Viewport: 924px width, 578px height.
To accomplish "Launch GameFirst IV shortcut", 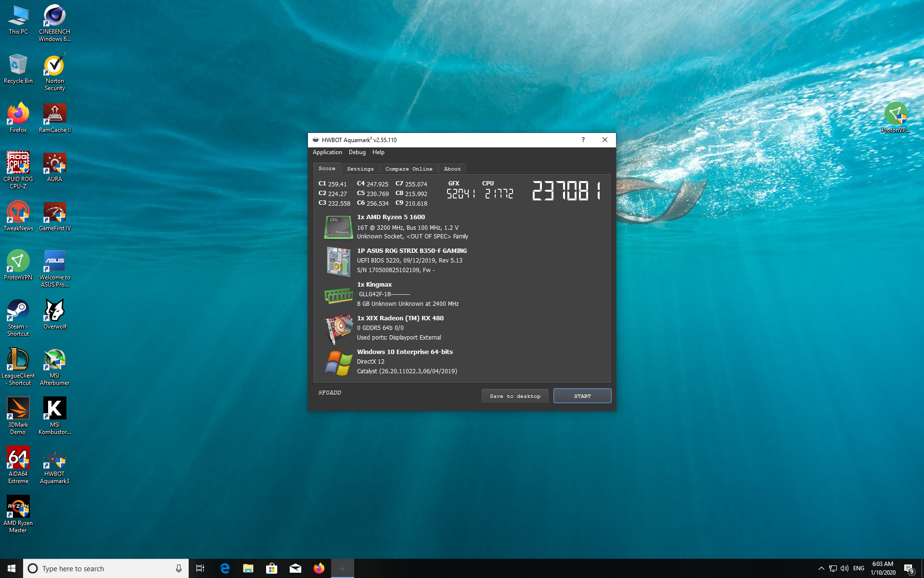I will click(55, 216).
